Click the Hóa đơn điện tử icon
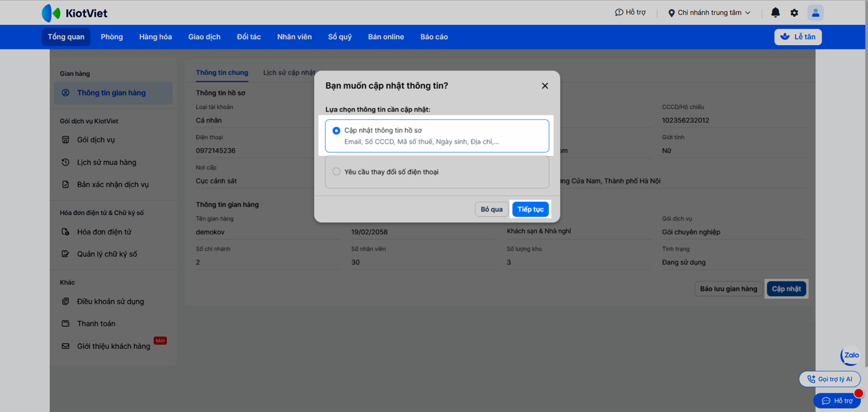Viewport: 868px width, 412px height. (66, 232)
